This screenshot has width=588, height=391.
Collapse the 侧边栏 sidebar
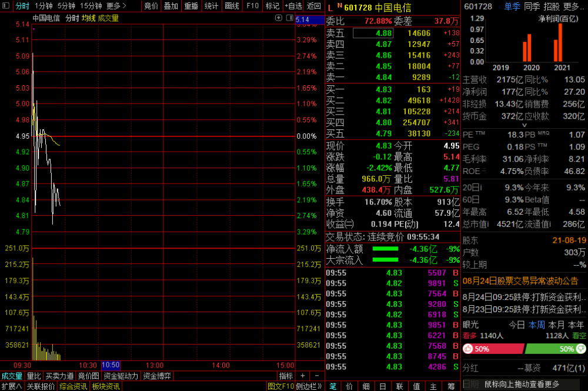[x=309, y=386]
